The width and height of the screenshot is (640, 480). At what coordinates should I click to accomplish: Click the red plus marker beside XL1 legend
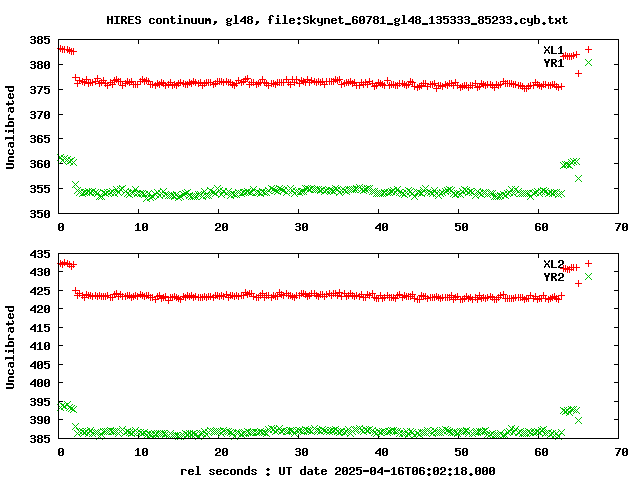(588, 49)
